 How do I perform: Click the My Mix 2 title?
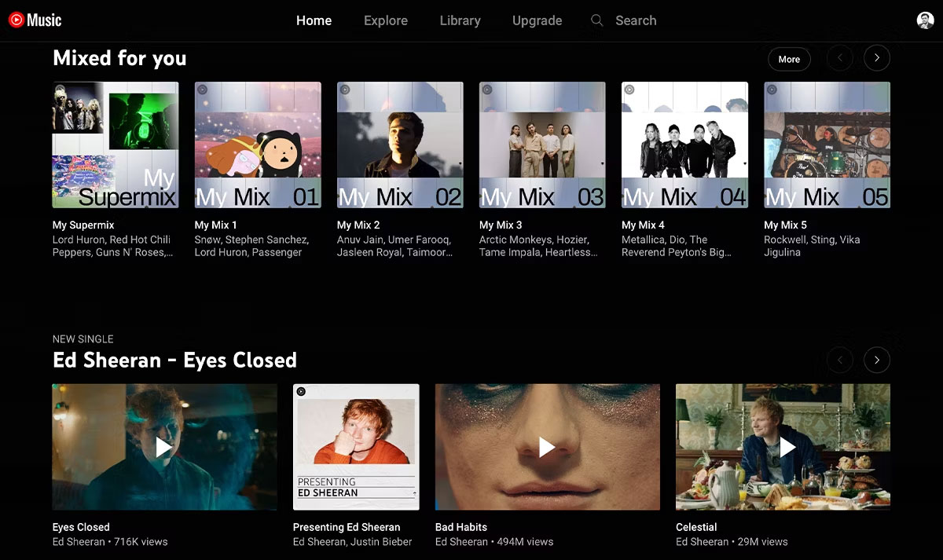tap(358, 225)
